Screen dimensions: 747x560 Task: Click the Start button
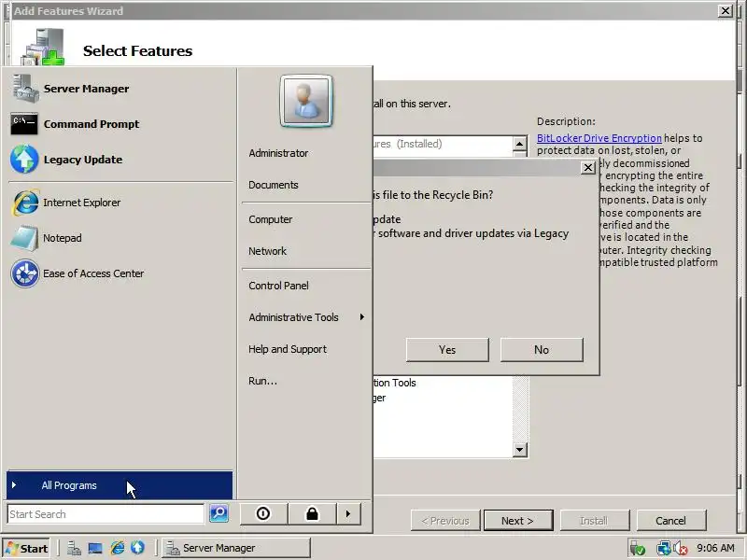[27, 548]
